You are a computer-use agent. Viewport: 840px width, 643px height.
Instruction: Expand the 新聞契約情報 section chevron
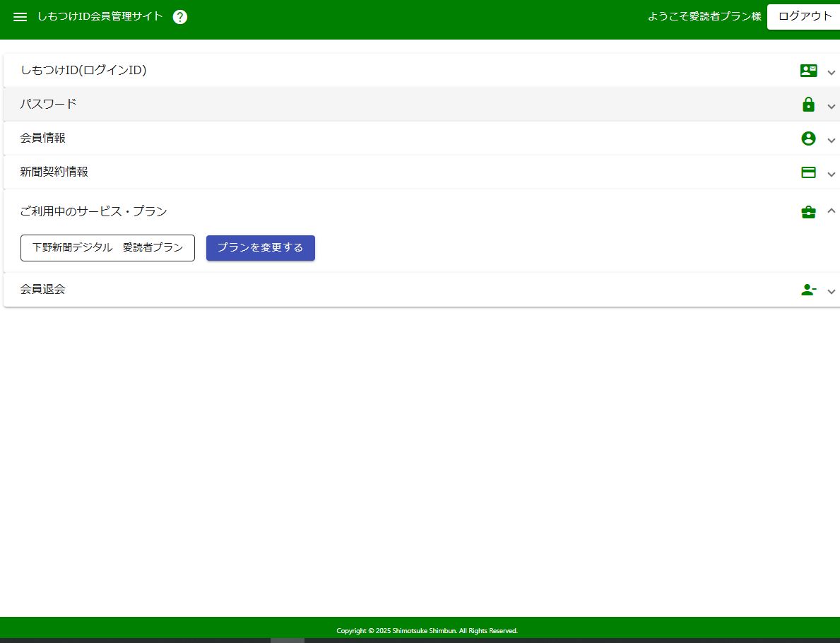click(832, 174)
